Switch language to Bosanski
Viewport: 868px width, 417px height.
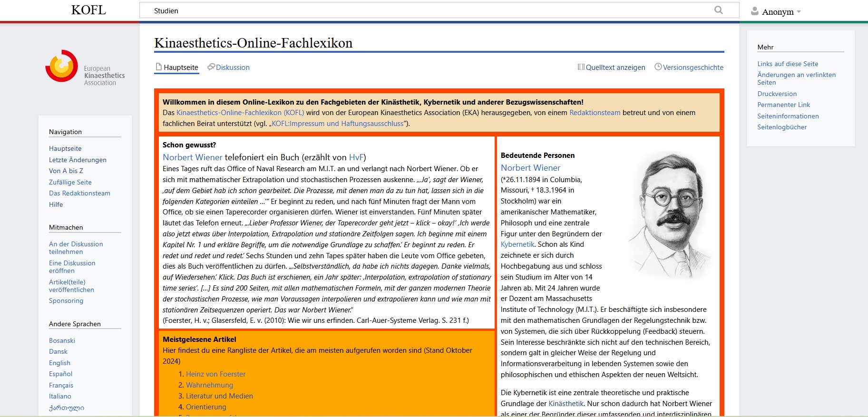click(x=62, y=340)
